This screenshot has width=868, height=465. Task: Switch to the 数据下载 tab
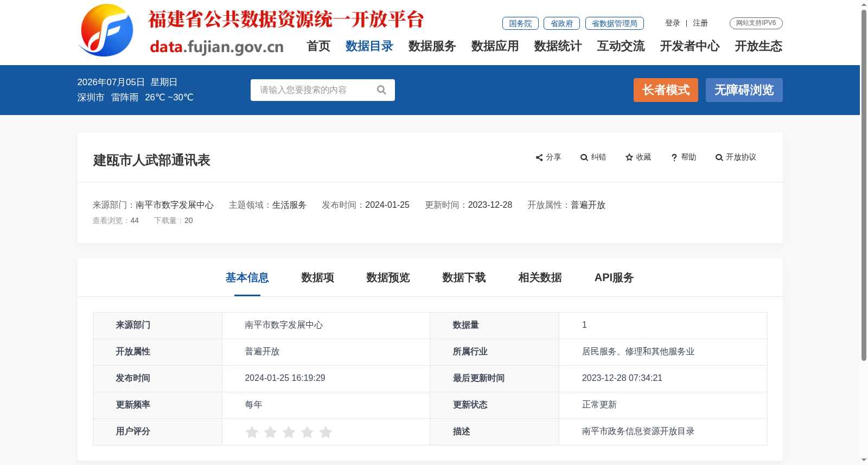point(464,278)
